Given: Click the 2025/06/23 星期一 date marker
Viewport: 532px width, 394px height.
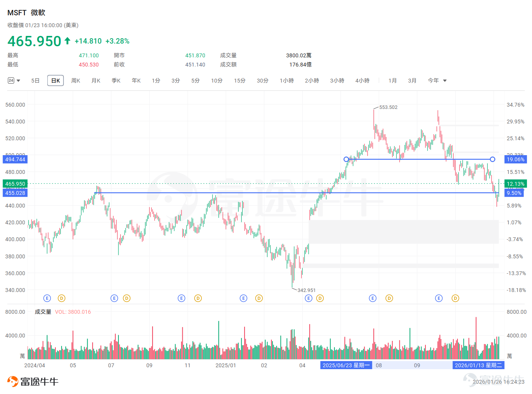Looking at the screenshot, I should click(x=346, y=365).
